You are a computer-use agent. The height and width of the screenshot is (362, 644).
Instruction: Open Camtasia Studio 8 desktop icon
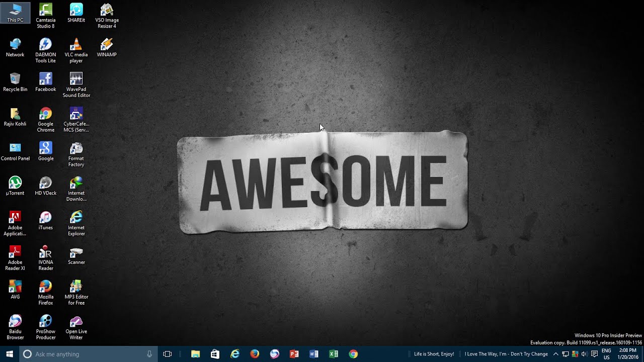[x=45, y=16]
